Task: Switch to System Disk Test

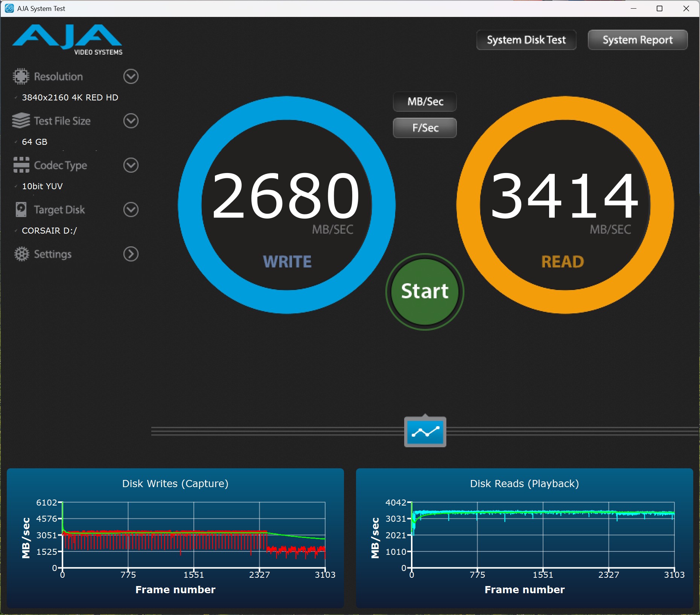Action: coord(526,40)
